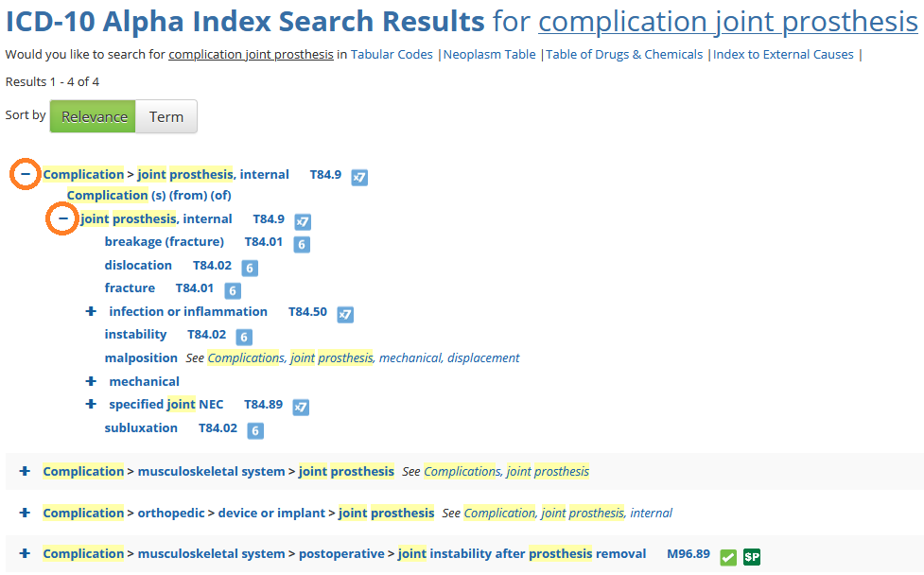The width and height of the screenshot is (924, 575).
Task: Click the x7 icon beside T84.9
Action: pyautogui.click(x=359, y=176)
